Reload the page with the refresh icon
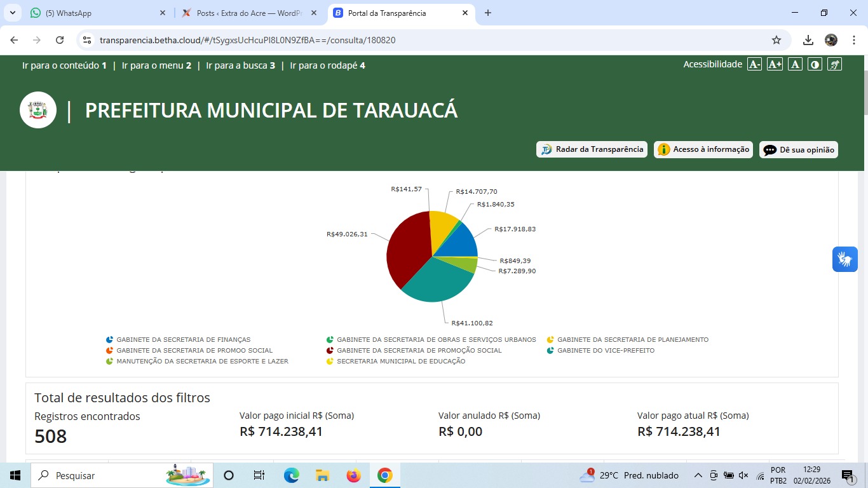This screenshot has width=868, height=488. pyautogui.click(x=60, y=40)
